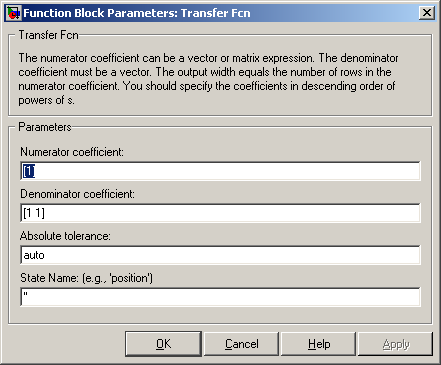Click the 'Parameters' group heading
This screenshot has width=441, height=365.
pyautogui.click(x=45, y=127)
